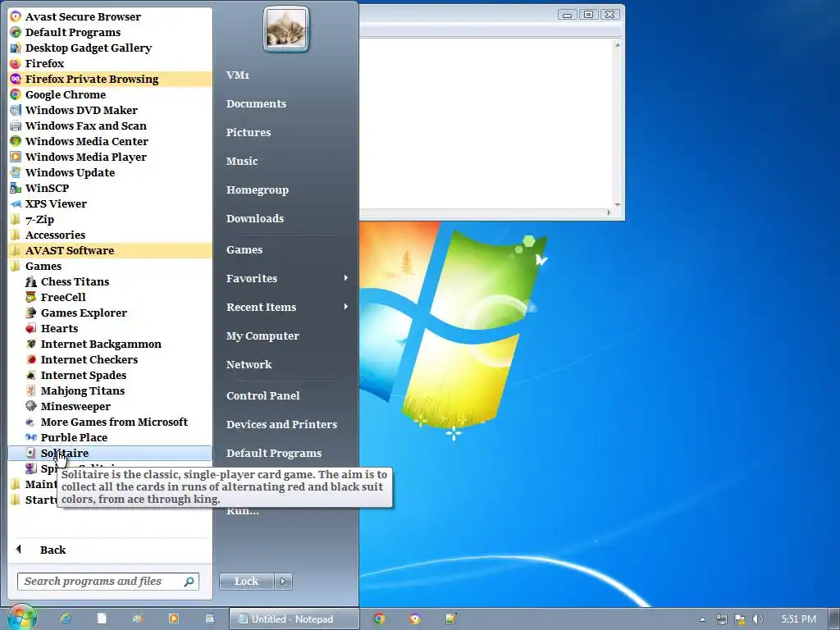The image size is (840, 630).
Task: Open the arrow menu beside Lock
Action: [283, 581]
